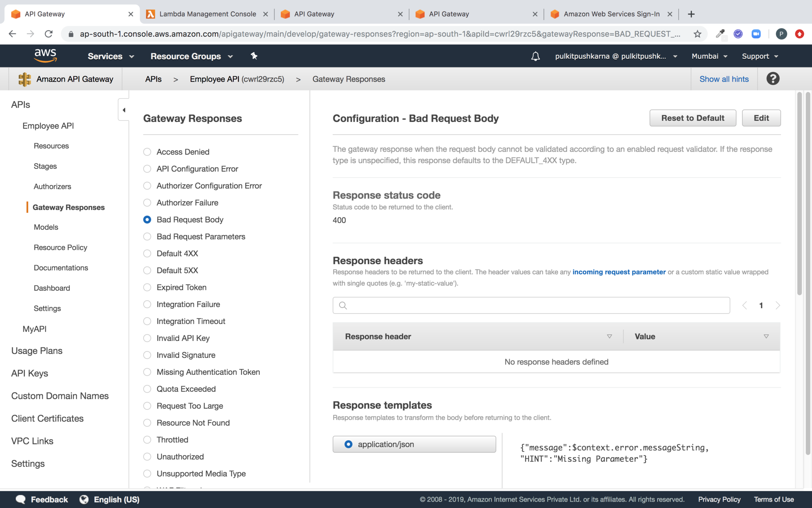Click the Amazon API Gateway service icon

click(25, 79)
